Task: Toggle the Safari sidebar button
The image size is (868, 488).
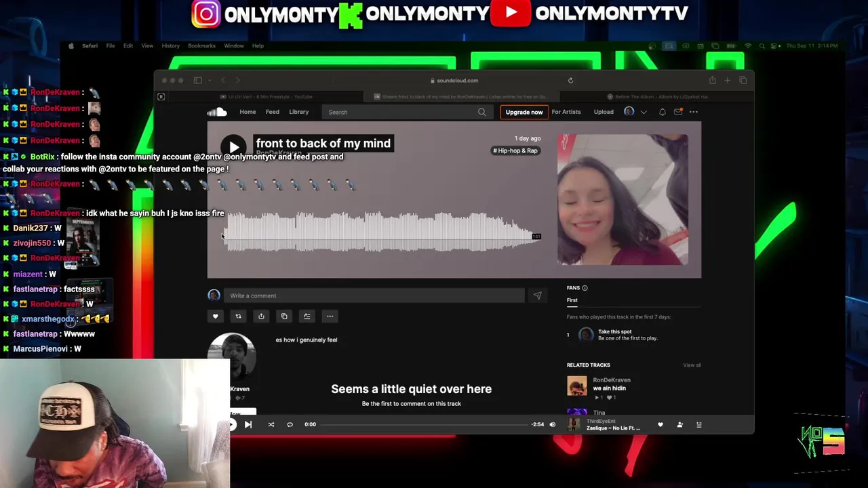Action: pos(197,80)
